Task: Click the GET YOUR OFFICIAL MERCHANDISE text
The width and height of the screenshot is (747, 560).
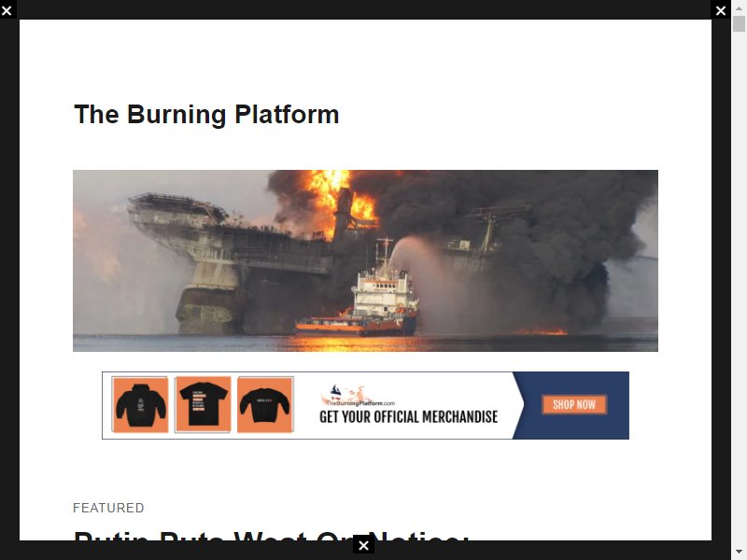Action: click(x=408, y=417)
